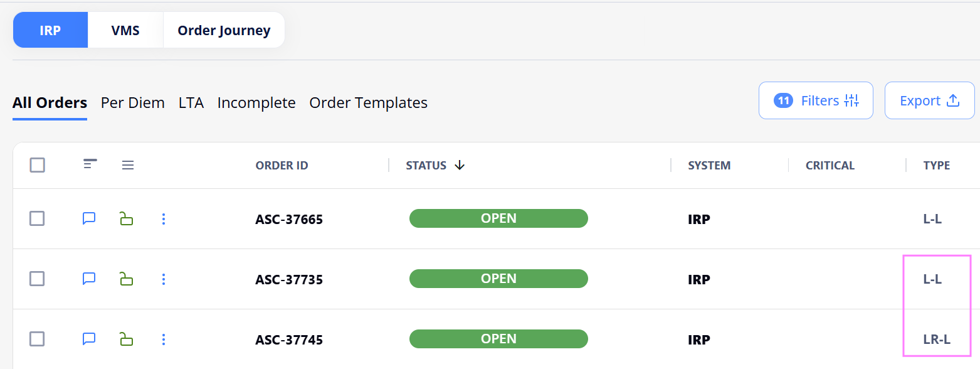Switch to the Order Journey tab
The height and width of the screenshot is (369, 980).
coord(224,30)
